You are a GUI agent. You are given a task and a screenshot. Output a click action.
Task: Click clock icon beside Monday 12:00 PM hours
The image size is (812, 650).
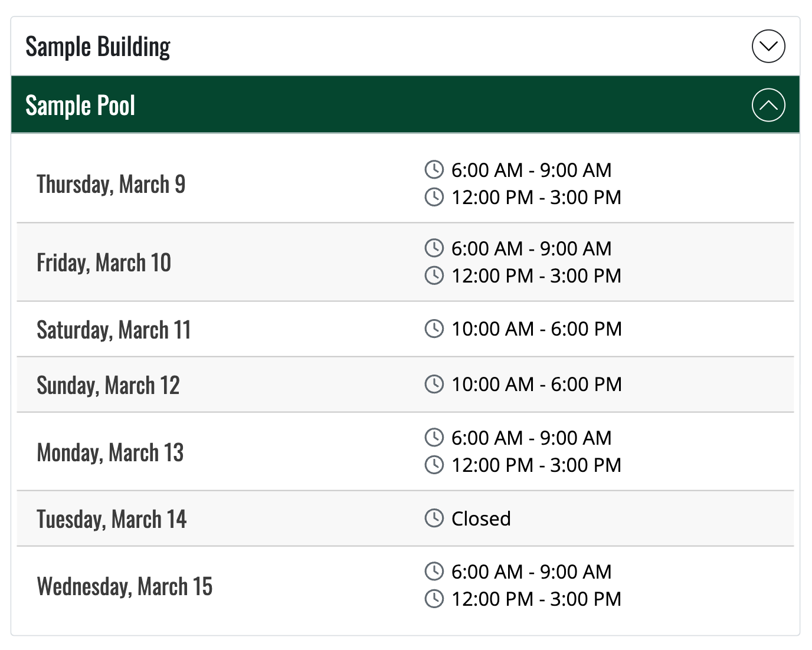tap(434, 465)
